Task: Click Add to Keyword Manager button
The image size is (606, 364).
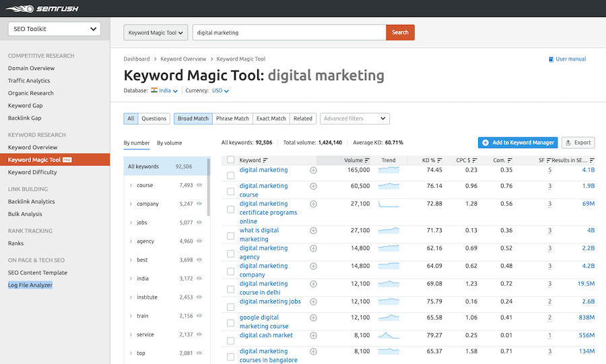Action: pos(518,143)
